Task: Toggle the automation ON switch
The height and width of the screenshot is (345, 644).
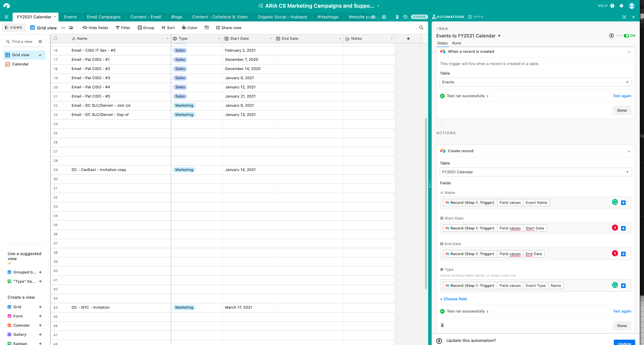Action: [626, 36]
